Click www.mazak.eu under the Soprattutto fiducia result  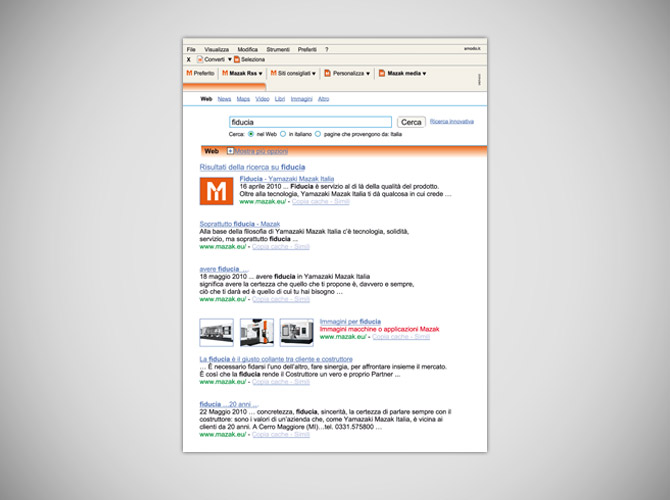(x=223, y=247)
